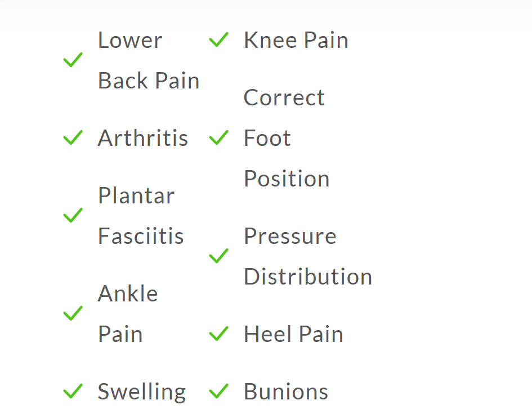Click the green checkmark beside Lower Back Pain
The width and height of the screenshot is (532, 409).
[73, 60]
